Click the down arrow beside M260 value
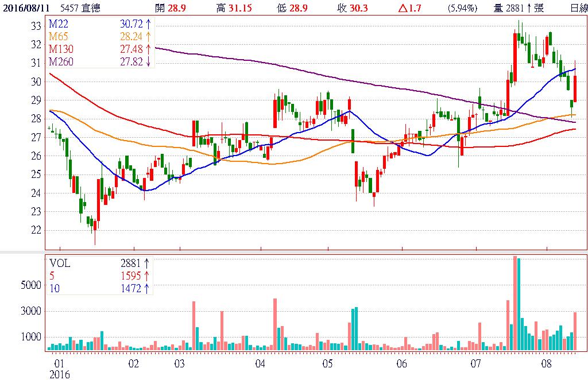 [x=148, y=62]
